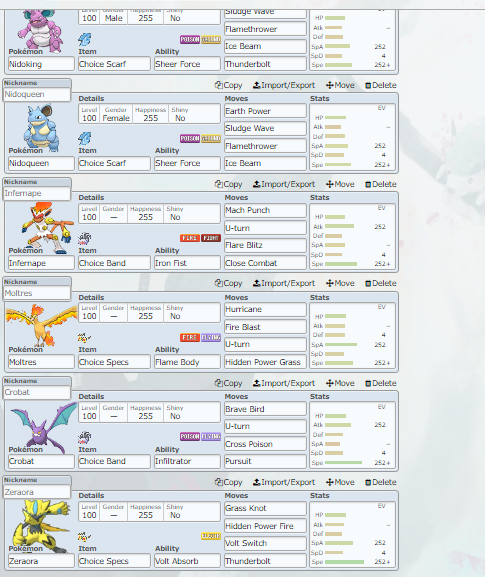
Task: Copy the Nidoqueen set
Action: 229,85
